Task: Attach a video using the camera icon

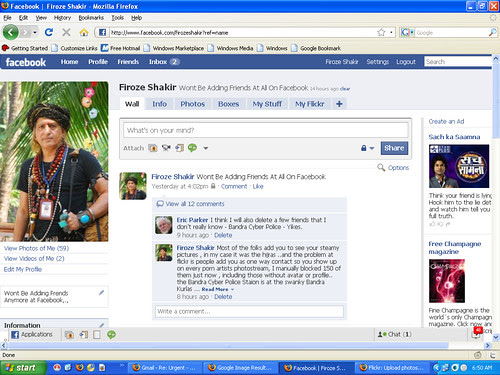Action: [166, 148]
